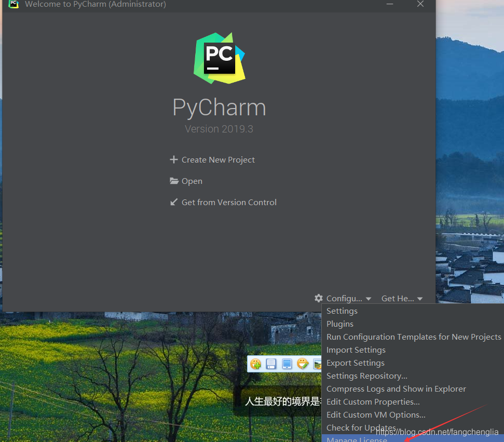The width and height of the screenshot is (504, 442).
Task: Click the PyCharm icon in the title bar
Action: (x=13, y=4)
